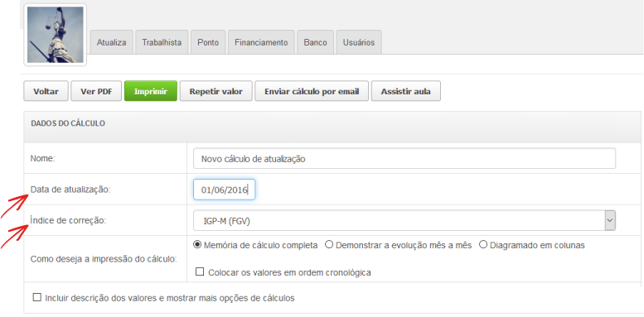The width and height of the screenshot is (644, 317).
Task: Click the DADOS DO CÁLCULO section header
Action: tap(332, 127)
